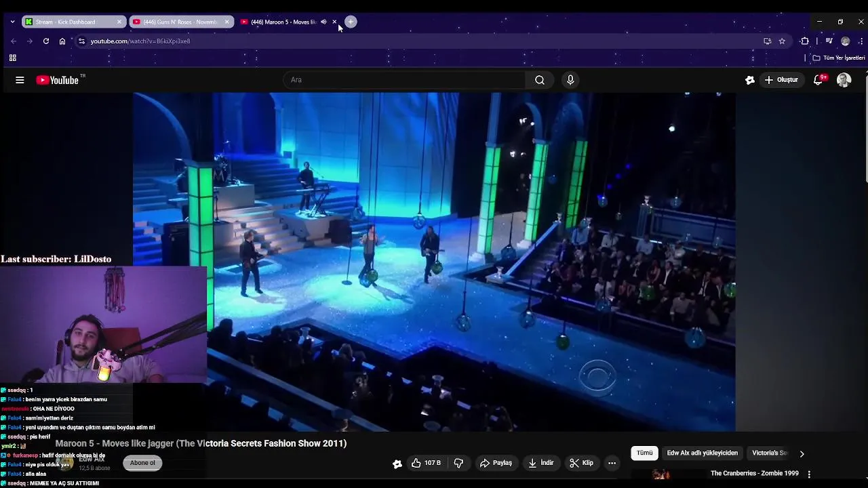Close the Kick Dashboard tab

pos(119,22)
